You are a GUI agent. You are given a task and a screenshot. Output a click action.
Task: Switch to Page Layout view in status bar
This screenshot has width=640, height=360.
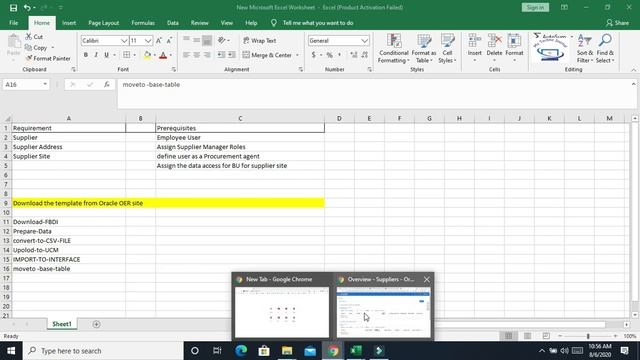tap(527, 336)
